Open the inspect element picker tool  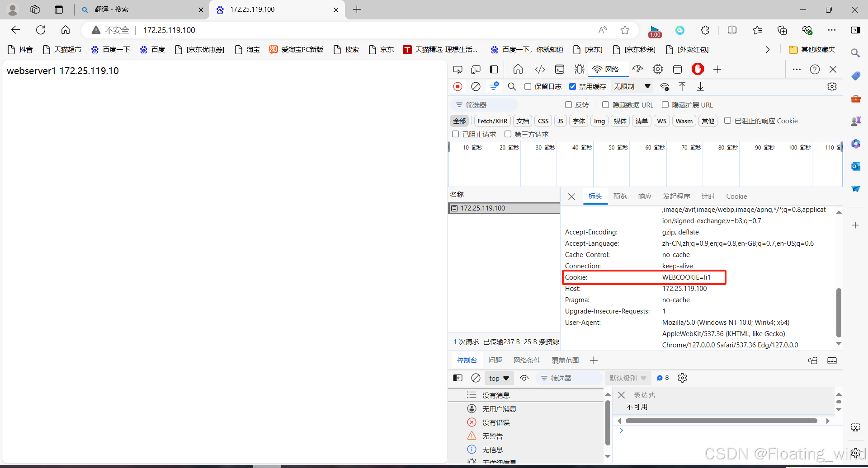coord(458,70)
